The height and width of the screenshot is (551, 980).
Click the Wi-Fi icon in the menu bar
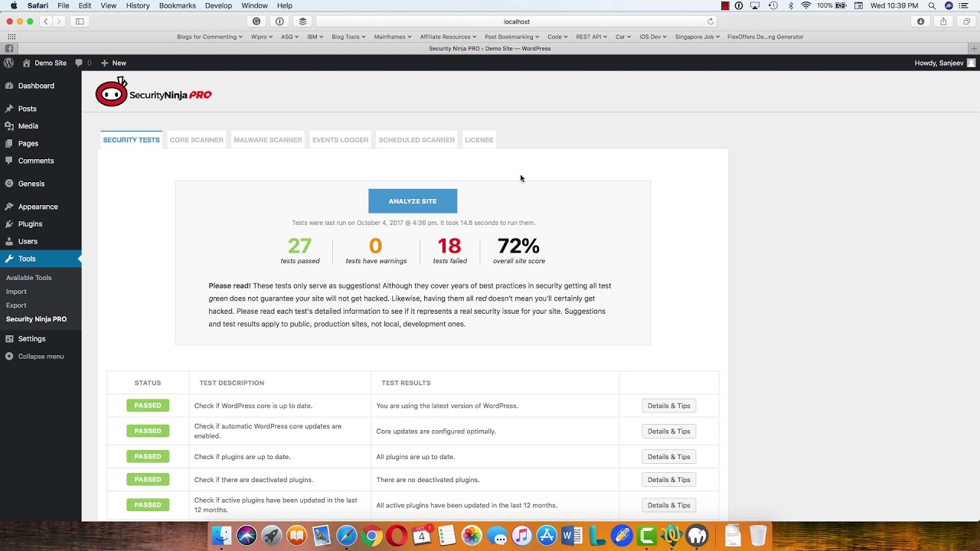805,5
